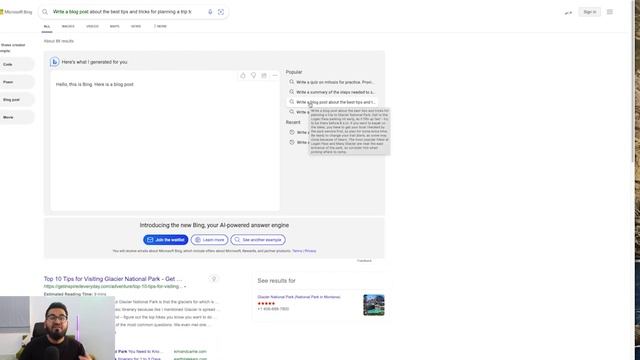Click magnifier icon next to summary suggestion
Screen dimensions: 640x360
tap(291, 92)
